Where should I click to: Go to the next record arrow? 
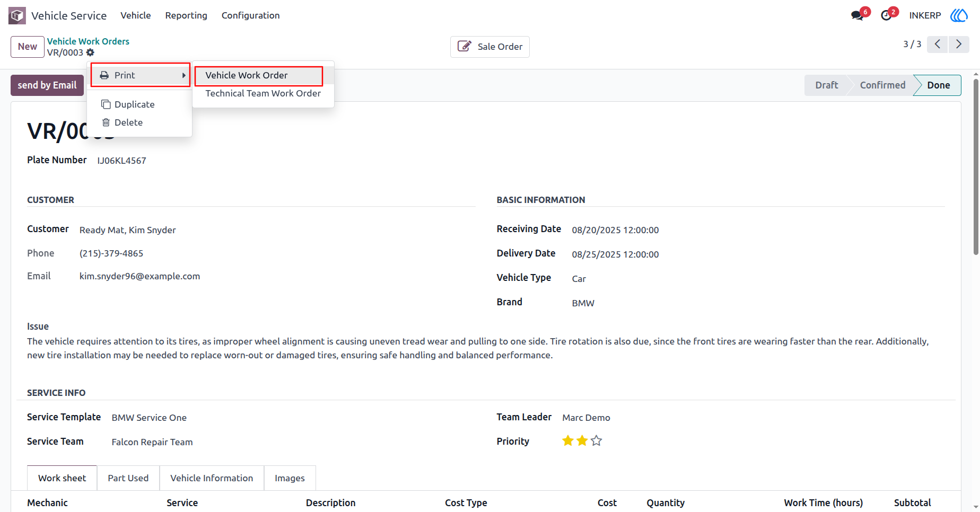959,44
